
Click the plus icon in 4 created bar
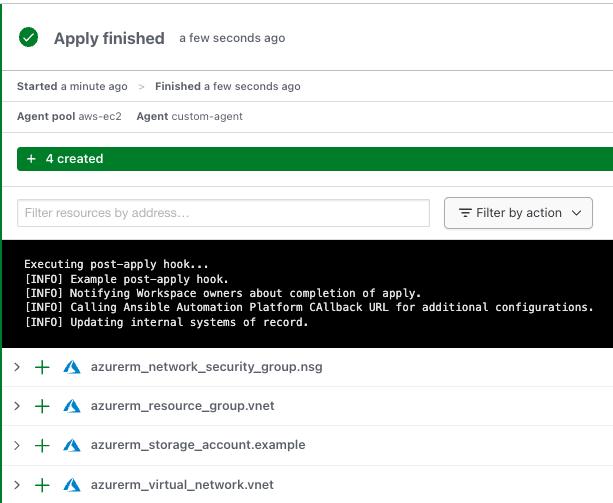(31, 159)
